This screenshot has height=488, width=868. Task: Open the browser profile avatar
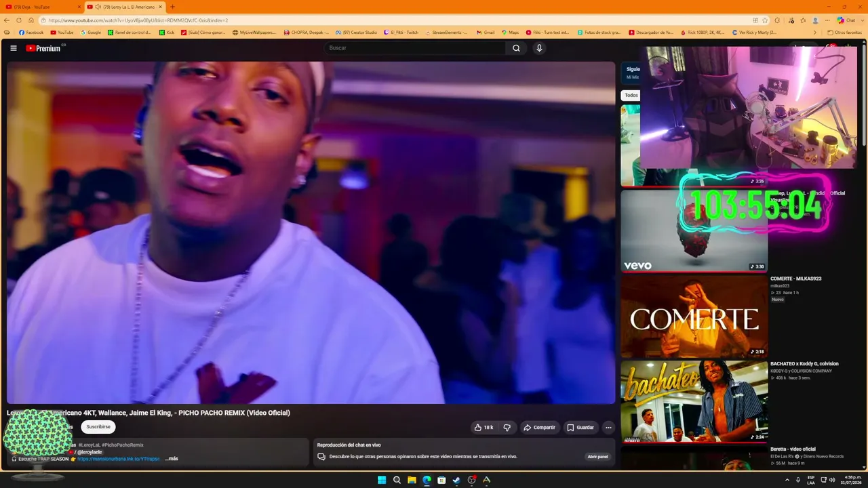tap(815, 20)
